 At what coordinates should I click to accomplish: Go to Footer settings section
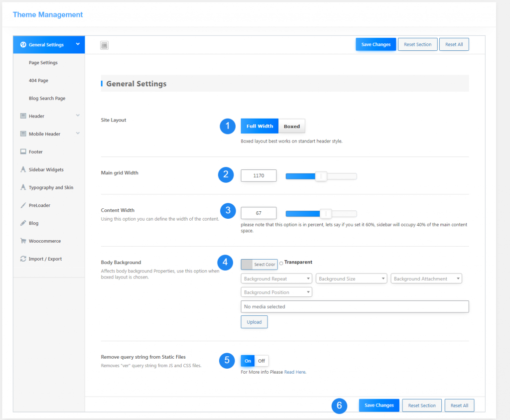point(36,151)
